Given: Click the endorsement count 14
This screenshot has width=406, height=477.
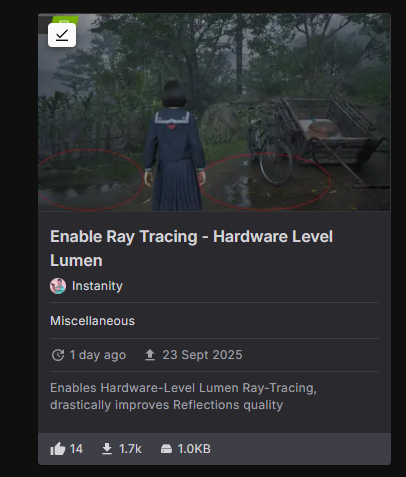Looking at the screenshot, I should [76, 449].
